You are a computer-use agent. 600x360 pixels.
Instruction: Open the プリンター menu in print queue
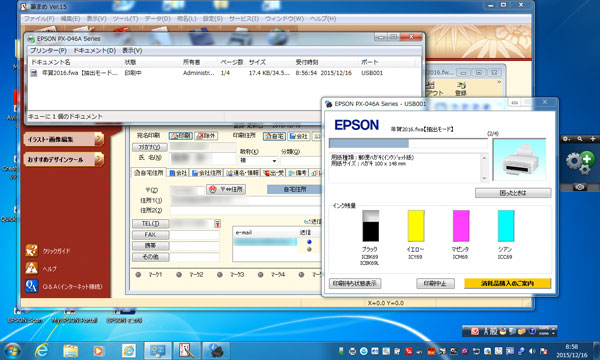48,50
